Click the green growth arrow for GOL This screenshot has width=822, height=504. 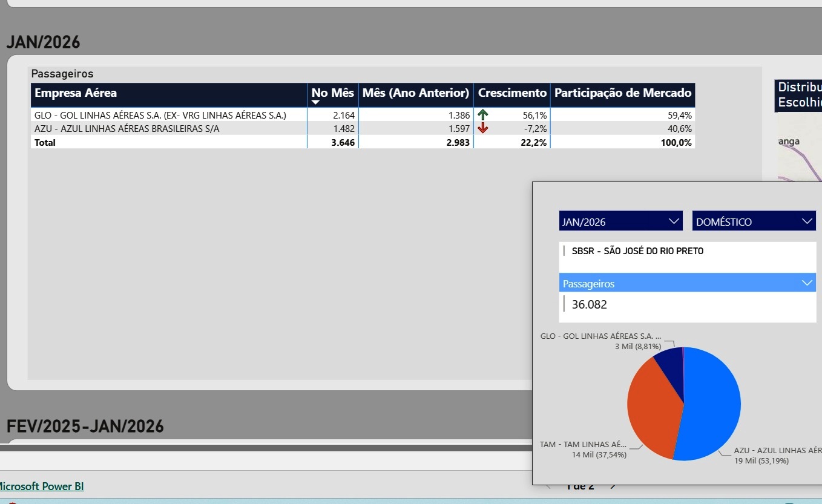[483, 114]
